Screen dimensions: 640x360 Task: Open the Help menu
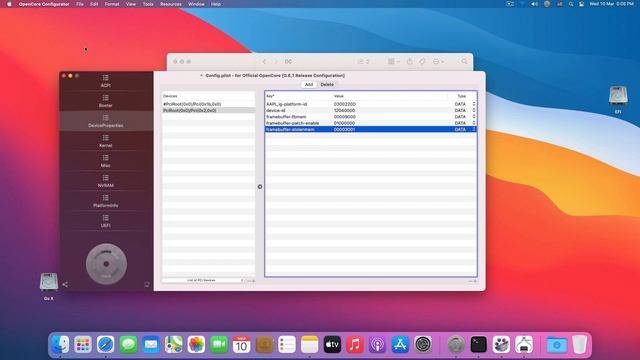[x=216, y=4]
